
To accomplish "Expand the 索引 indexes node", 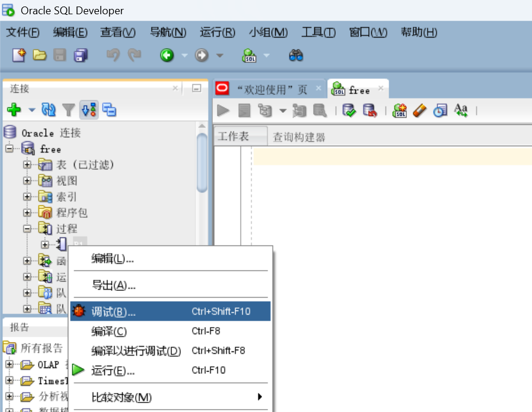I will (x=27, y=197).
